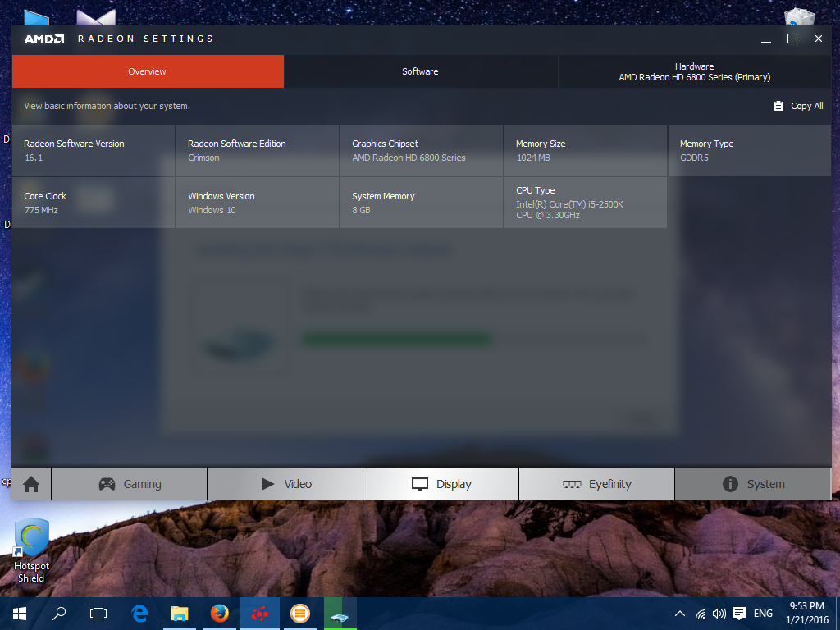The image size is (840, 630).
Task: Show hidden system tray icons
Action: [x=679, y=614]
